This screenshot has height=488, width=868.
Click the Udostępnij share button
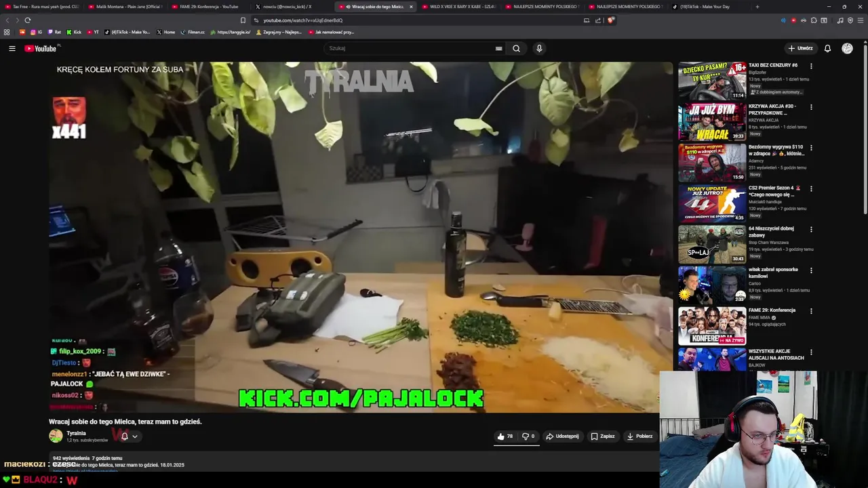click(562, 436)
